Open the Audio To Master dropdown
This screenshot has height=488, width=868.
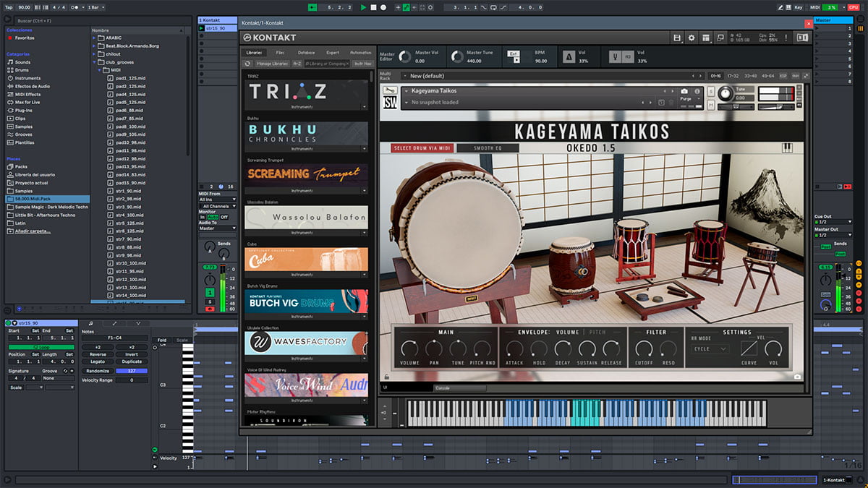217,228
